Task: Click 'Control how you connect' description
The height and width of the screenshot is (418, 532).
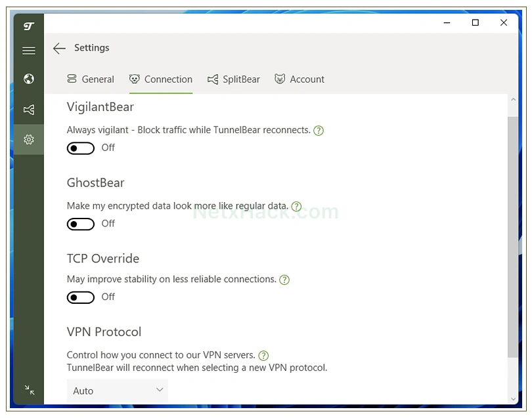Action: pyautogui.click(x=161, y=355)
